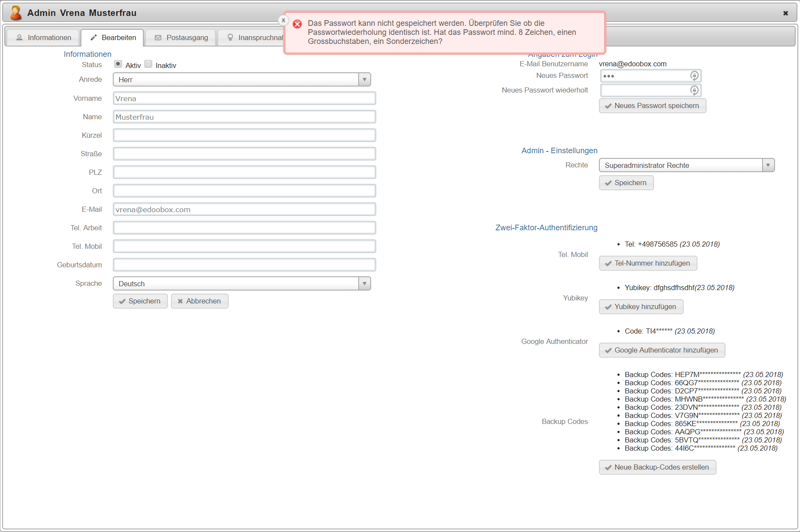Click the person icon on Informationen tab
This screenshot has height=532, width=800.
click(19, 38)
